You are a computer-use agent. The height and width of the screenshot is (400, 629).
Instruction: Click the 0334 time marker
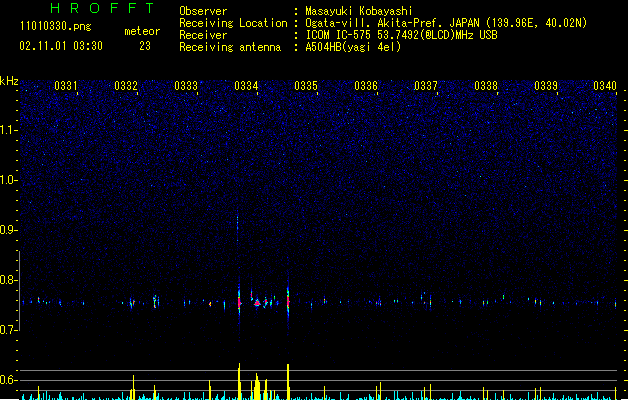(246, 86)
